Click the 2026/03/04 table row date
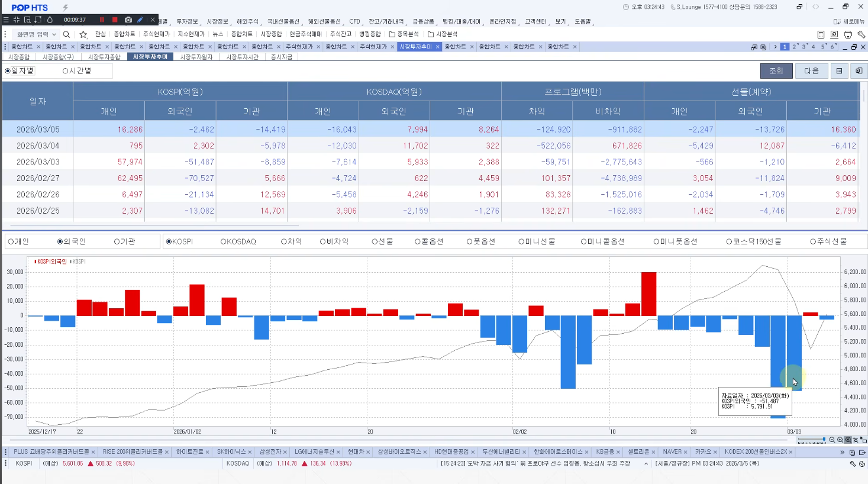 coord(38,146)
